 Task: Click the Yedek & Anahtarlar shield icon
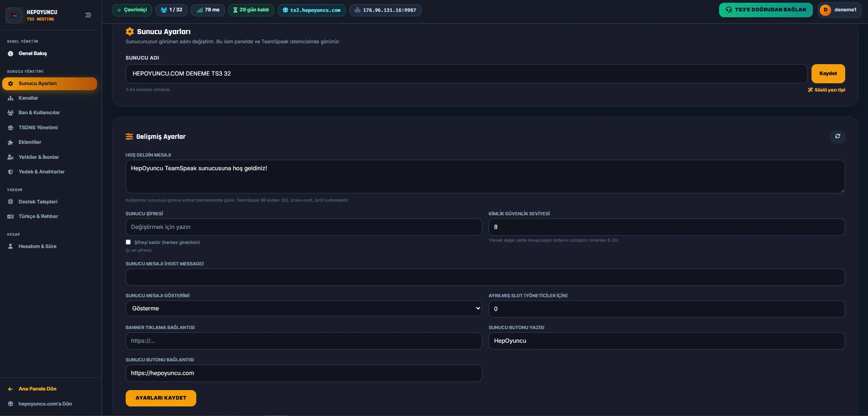(10, 172)
